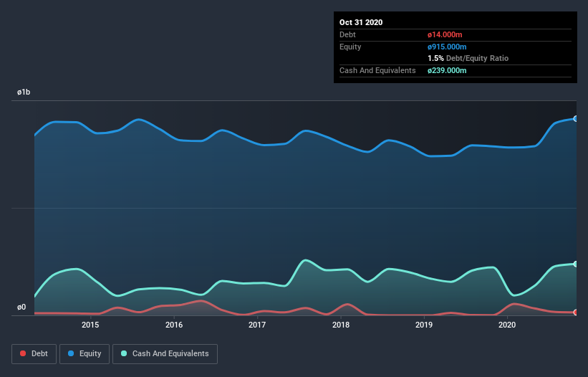Click the Cash data point marker at chart end

pyautogui.click(x=576, y=264)
